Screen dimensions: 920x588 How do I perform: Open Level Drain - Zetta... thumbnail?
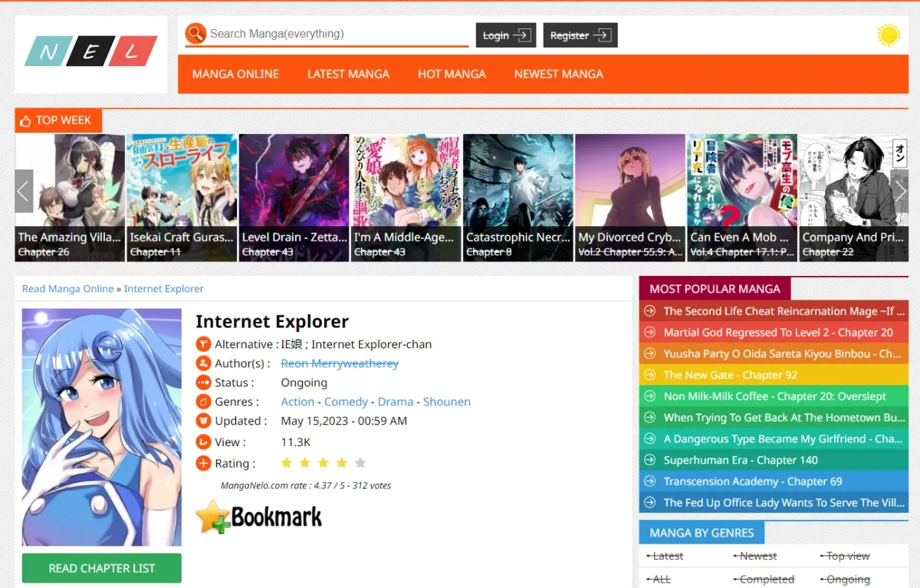(294, 198)
